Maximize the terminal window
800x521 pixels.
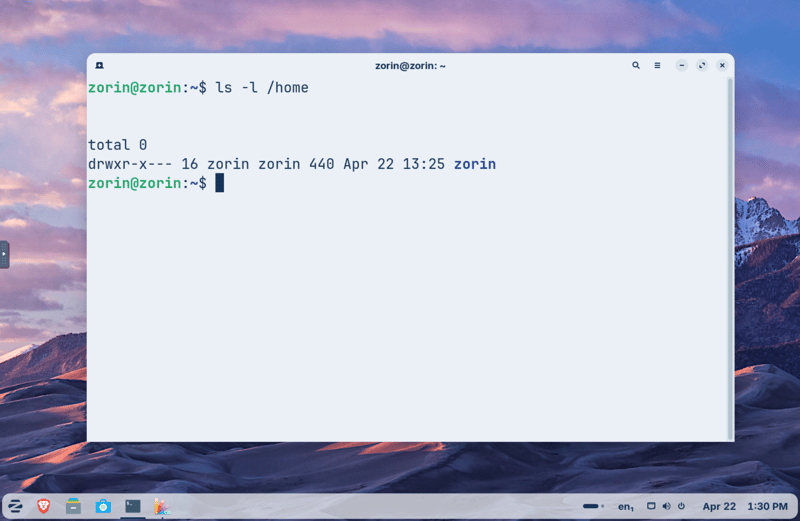pos(702,65)
